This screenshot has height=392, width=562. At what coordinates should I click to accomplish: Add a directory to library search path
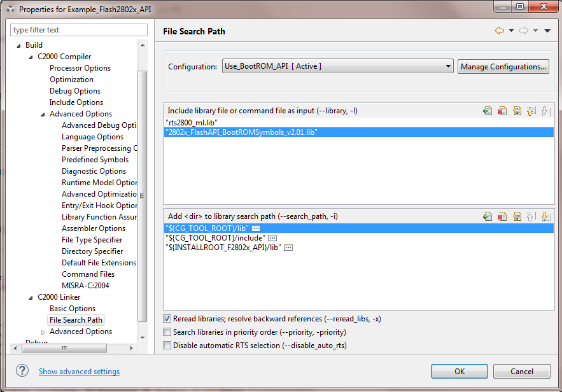pyautogui.click(x=488, y=216)
